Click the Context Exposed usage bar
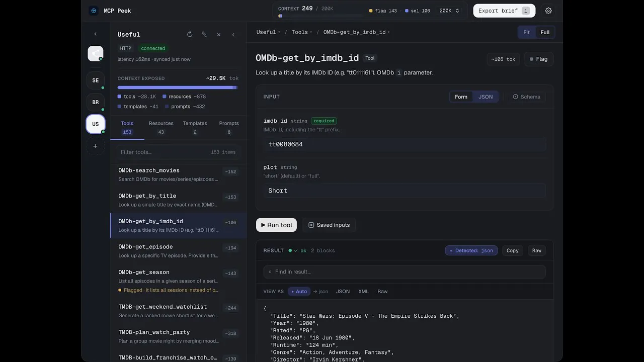The height and width of the screenshot is (362, 644). point(178,87)
